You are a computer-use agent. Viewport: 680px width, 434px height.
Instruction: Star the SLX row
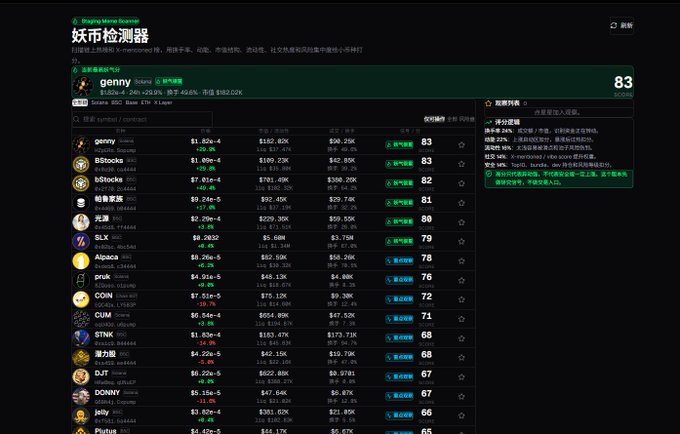pyautogui.click(x=461, y=241)
